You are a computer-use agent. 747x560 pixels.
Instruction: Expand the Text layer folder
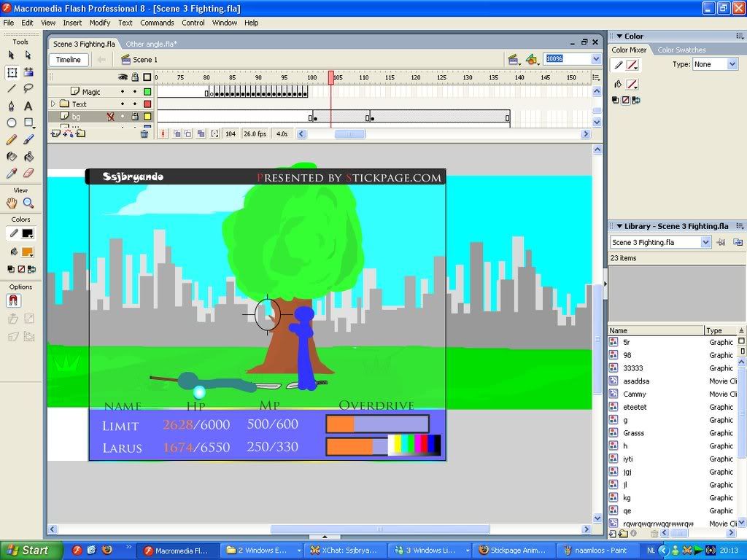[x=53, y=104]
